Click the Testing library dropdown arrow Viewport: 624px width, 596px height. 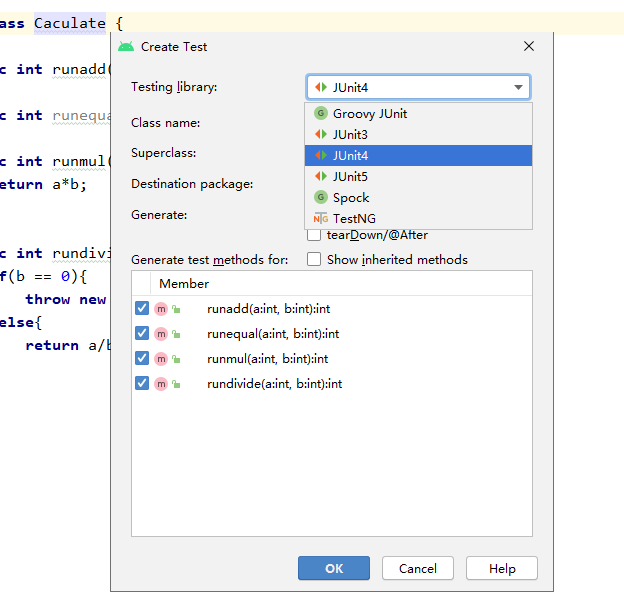[x=518, y=87]
